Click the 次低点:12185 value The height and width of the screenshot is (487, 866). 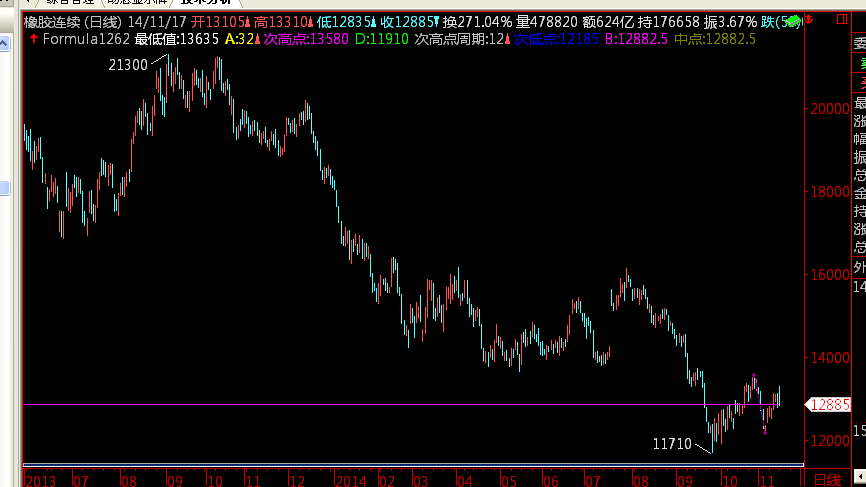[556, 39]
